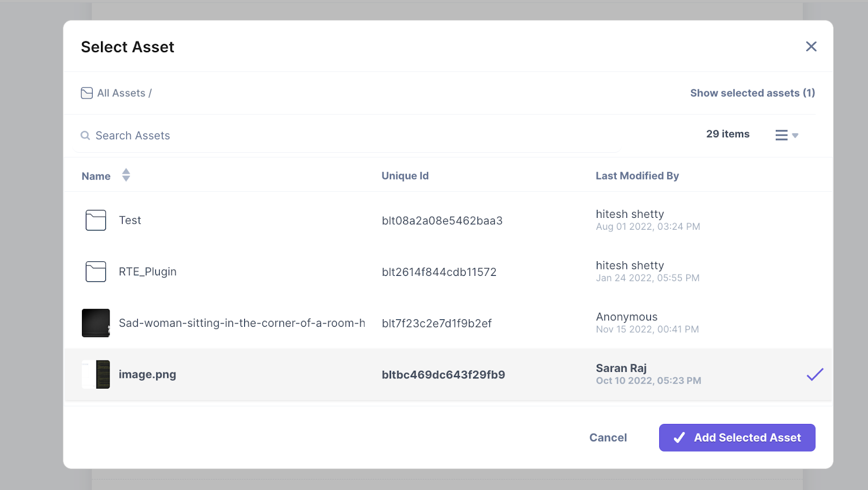
Task: Expand the view layout dropdown arrow
Action: point(795,136)
